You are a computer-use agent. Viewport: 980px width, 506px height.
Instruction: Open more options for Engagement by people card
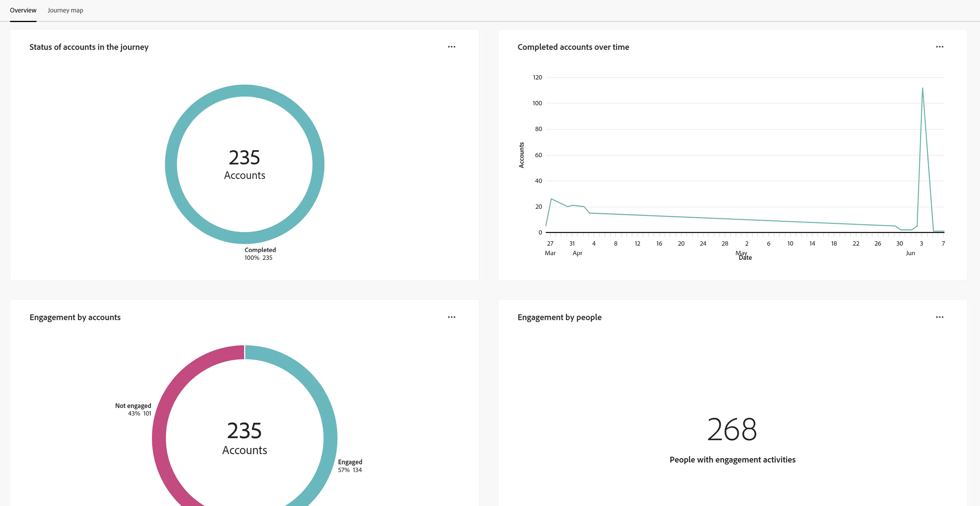pos(939,317)
